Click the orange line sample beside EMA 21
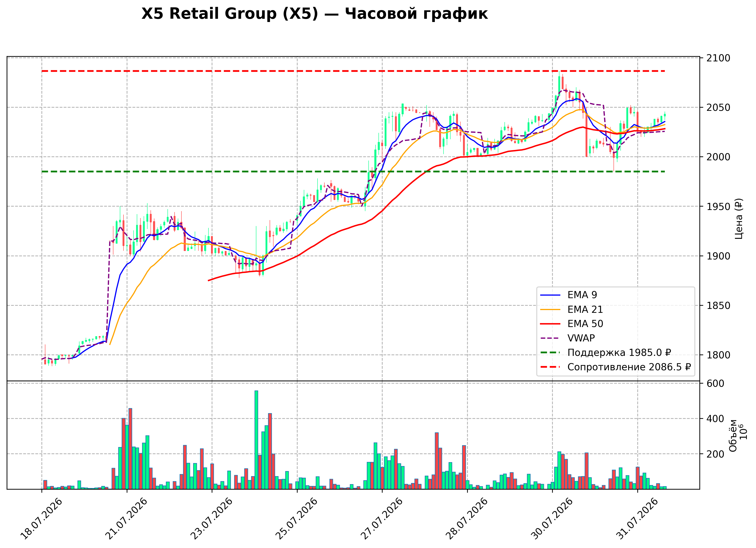This screenshot has width=756, height=548. [x=550, y=309]
